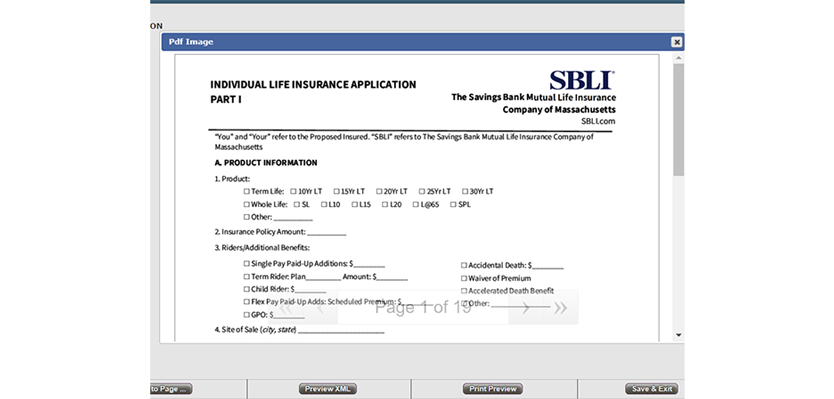Check the Waiver of Premium checkbox
Viewport: 834px width, 399px height.
coord(464,278)
